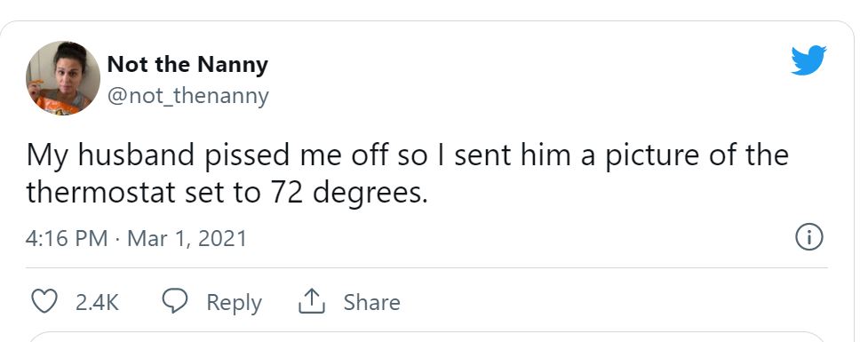The height and width of the screenshot is (342, 868).
Task: Click empty space between name and bird logo
Action: tap(526, 64)
